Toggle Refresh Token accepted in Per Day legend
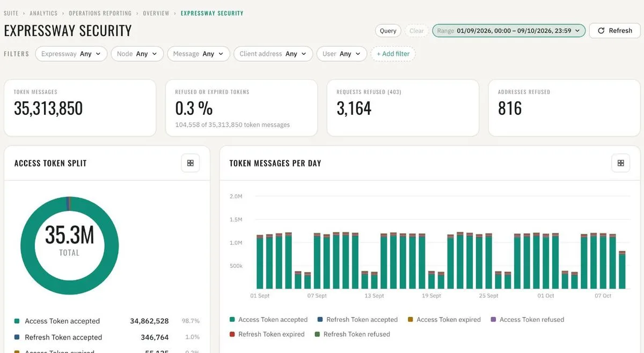The height and width of the screenshot is (353, 644). pyautogui.click(x=357, y=320)
